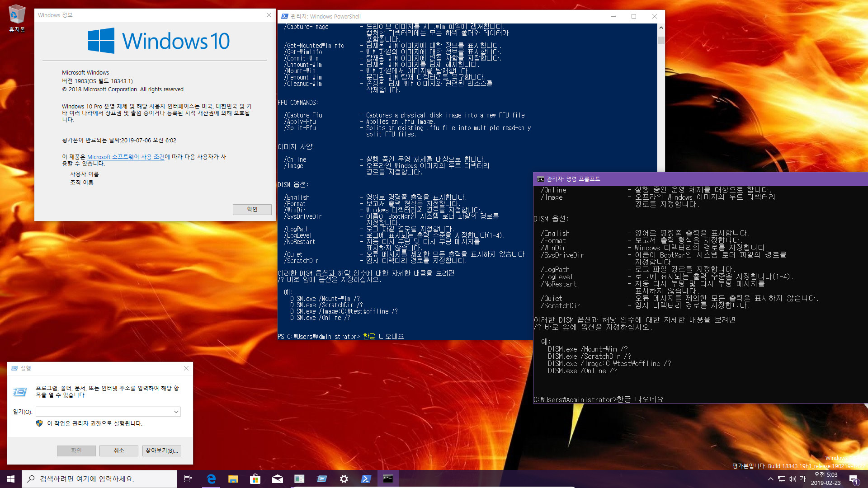Click 확인 in Windows 정보 dialog

click(x=252, y=209)
